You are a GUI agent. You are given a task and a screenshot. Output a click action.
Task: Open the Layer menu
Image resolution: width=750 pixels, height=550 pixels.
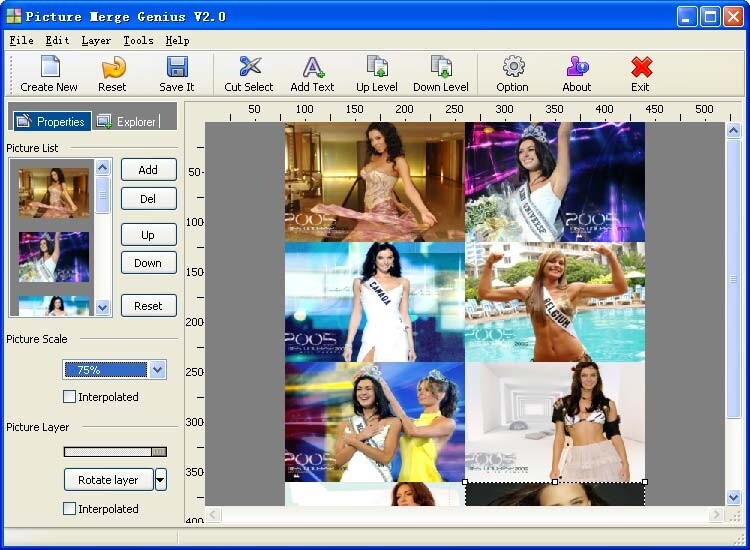96,41
